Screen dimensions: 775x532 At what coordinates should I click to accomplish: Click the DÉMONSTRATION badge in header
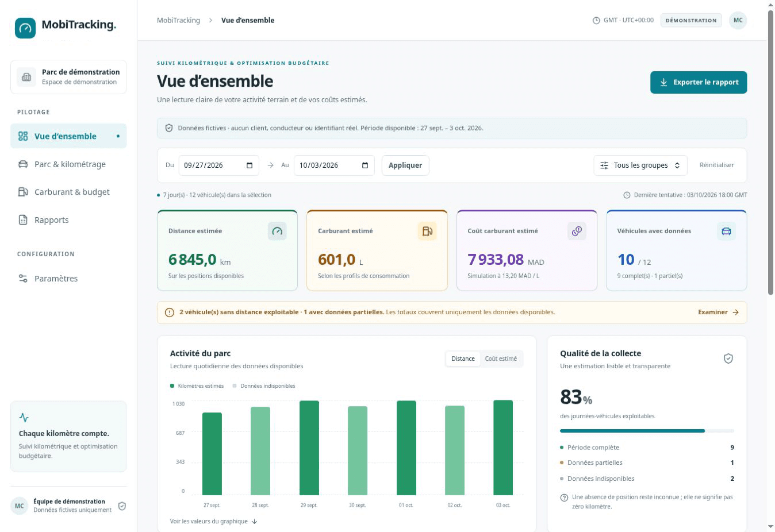click(x=691, y=20)
